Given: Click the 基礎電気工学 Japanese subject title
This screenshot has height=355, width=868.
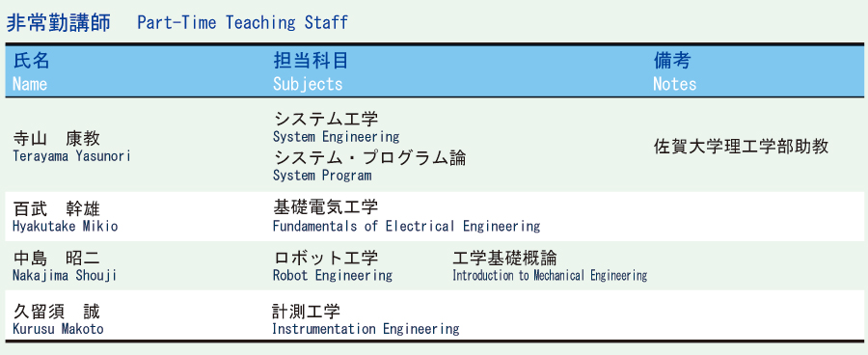Looking at the screenshot, I should 326,207.
